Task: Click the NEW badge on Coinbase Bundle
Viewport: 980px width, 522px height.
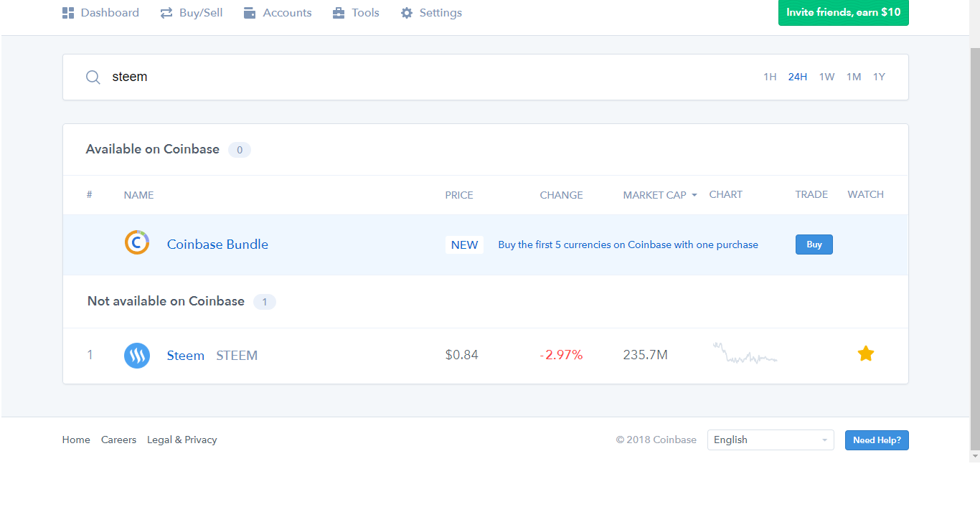Action: click(x=464, y=245)
